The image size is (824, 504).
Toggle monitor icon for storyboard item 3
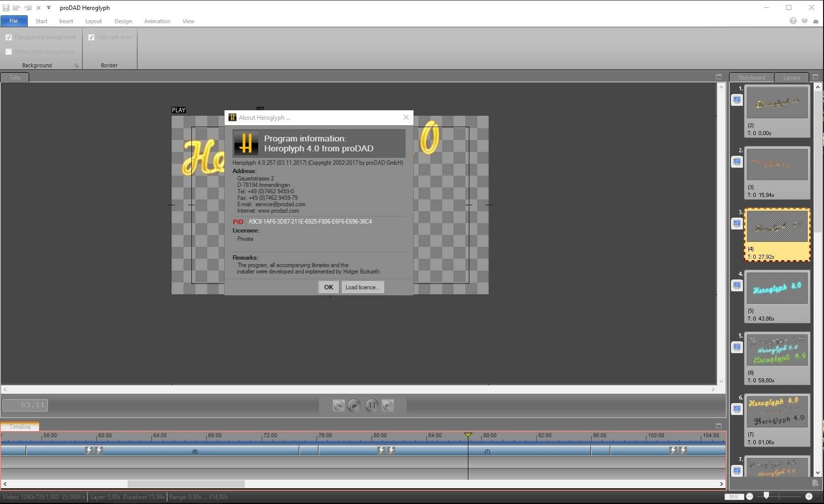[737, 224]
